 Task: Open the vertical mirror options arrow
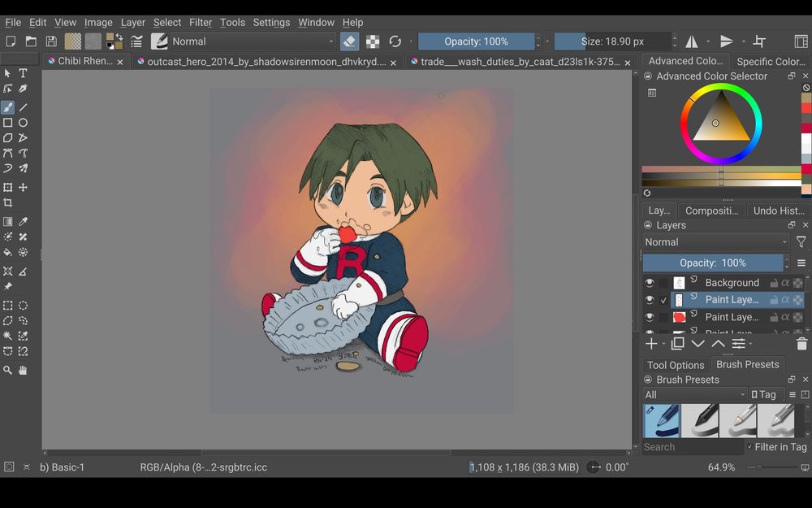[x=743, y=41]
